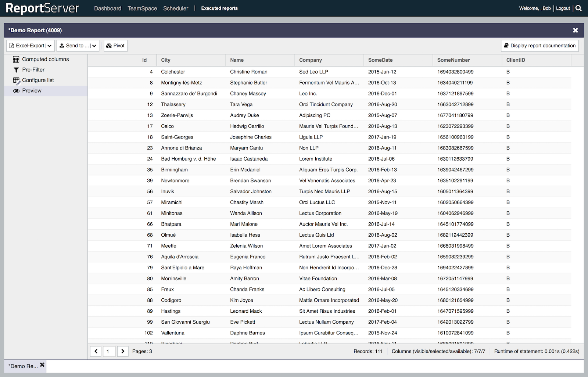Click the name cell Hedwig Carrillo
The width and height of the screenshot is (588, 377).
pos(247,126)
